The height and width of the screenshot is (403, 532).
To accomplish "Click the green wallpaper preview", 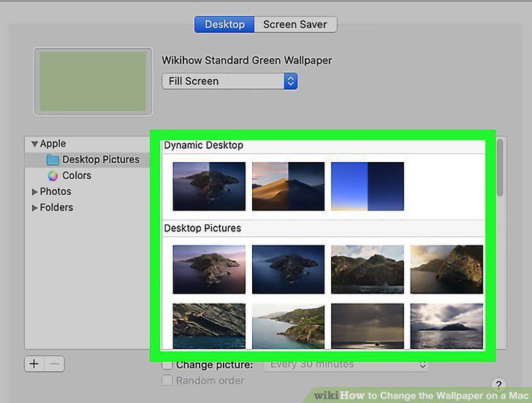I will pyautogui.click(x=93, y=81).
